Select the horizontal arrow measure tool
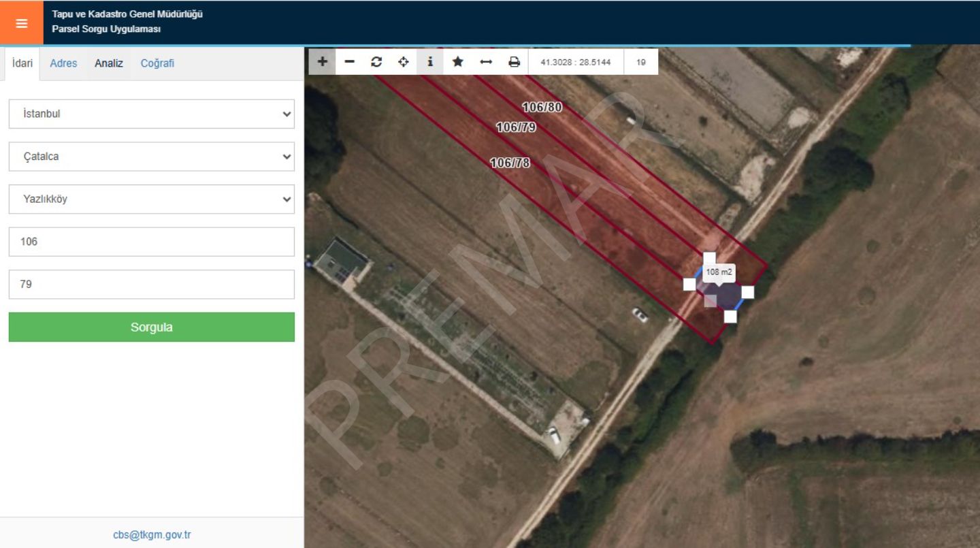This screenshot has width=980, height=548. click(x=486, y=62)
